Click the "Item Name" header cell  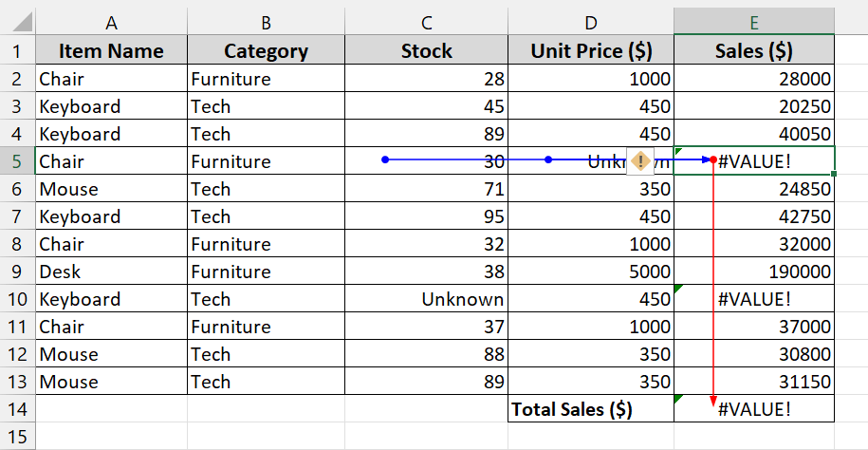click(x=111, y=51)
